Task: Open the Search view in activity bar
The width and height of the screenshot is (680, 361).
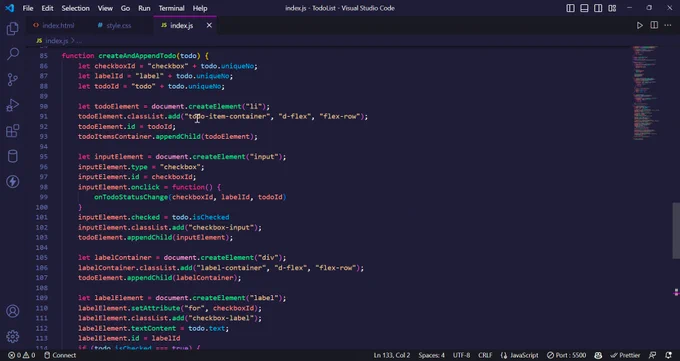Action: [13, 54]
